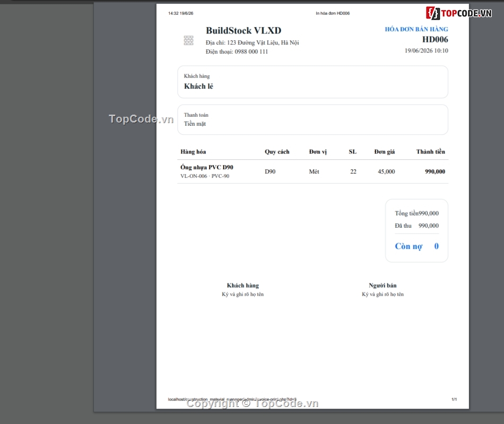Select phone number '0988 000 111'
The image size is (504, 424).
click(251, 51)
